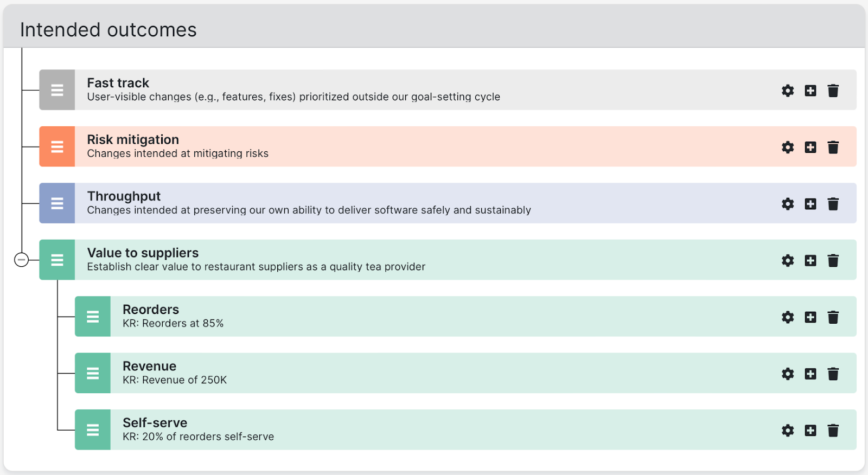The image size is (868, 475).
Task: Click the green handle of Value to suppliers
Action: (x=57, y=260)
